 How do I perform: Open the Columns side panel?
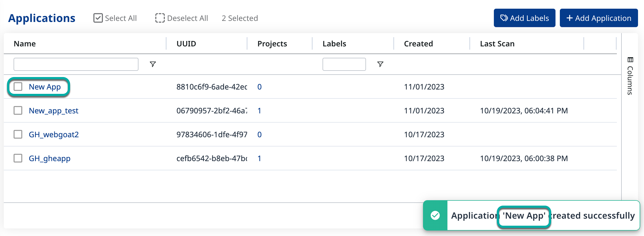(x=630, y=76)
